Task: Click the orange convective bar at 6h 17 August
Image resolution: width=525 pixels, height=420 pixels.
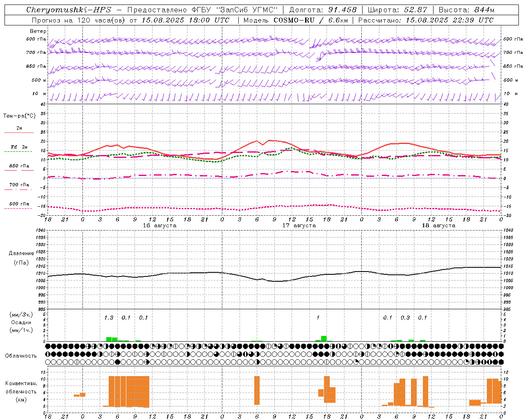Action: point(257,390)
